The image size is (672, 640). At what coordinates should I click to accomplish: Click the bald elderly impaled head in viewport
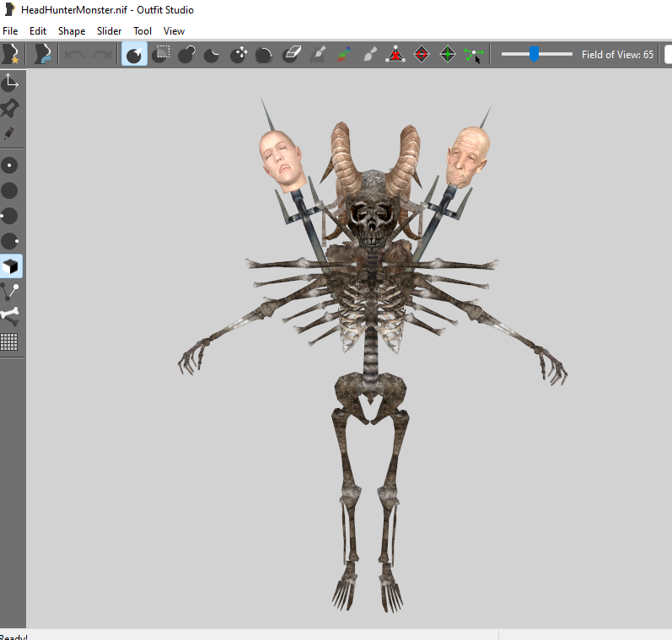[x=467, y=157]
